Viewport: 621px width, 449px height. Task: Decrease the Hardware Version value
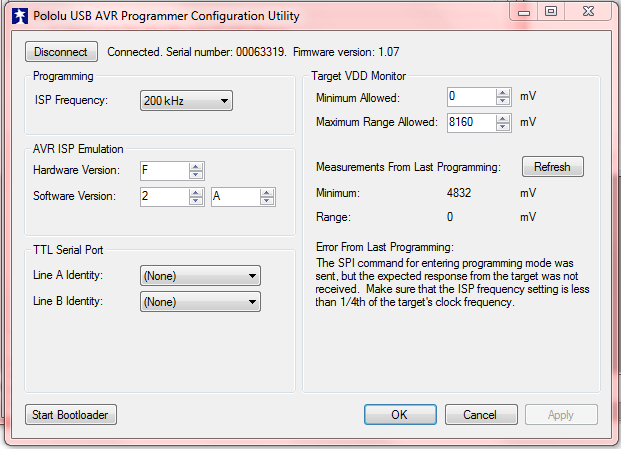pos(196,175)
